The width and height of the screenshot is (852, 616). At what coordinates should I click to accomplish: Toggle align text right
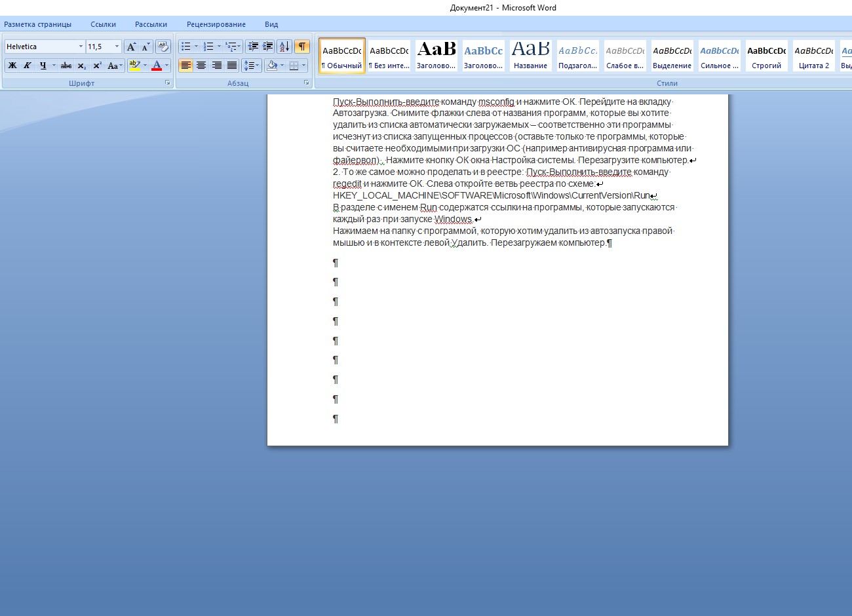click(x=217, y=66)
